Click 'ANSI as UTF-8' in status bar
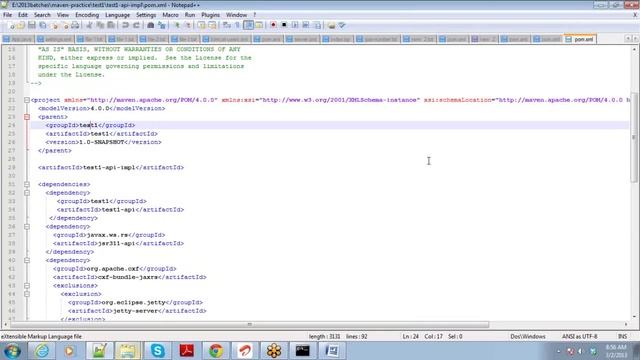 pyautogui.click(x=579, y=336)
